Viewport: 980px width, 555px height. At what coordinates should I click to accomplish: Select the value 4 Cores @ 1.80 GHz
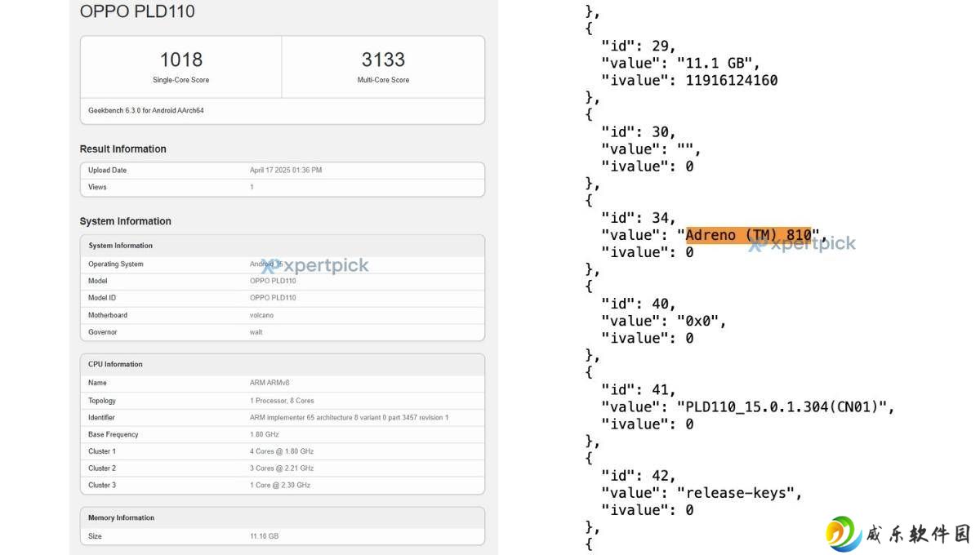coord(282,451)
